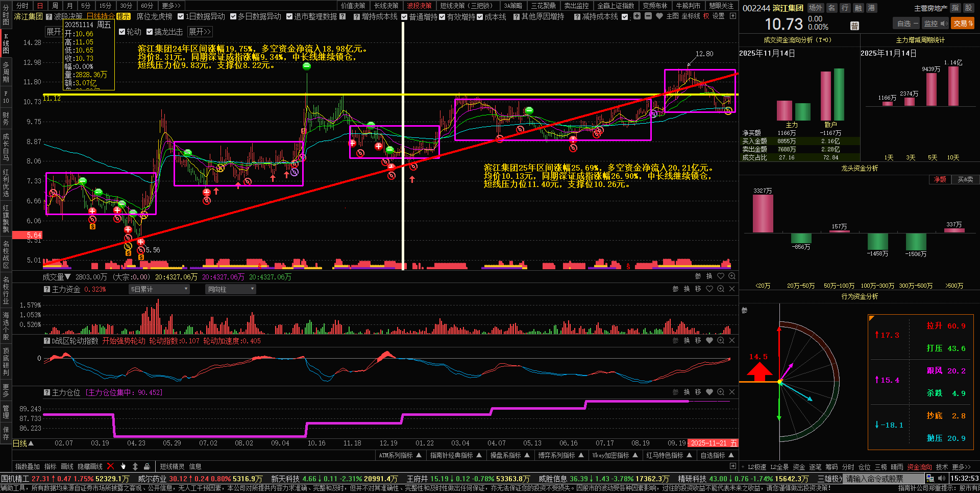Click the plus zoom-in chart icon
The height and width of the screenshot is (493, 980).
[x=637, y=16]
